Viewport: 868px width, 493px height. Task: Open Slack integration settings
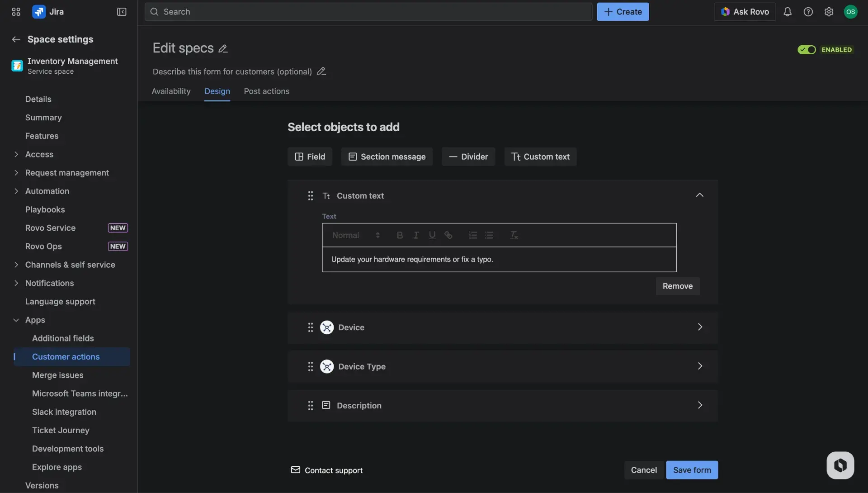coord(64,412)
